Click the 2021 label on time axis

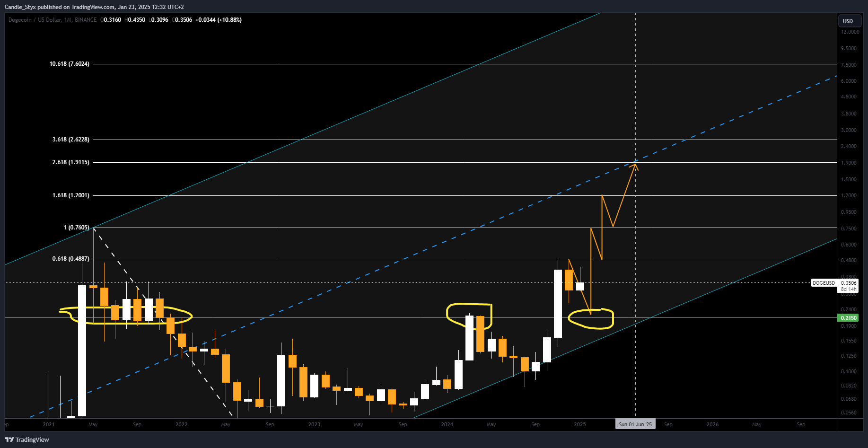(x=49, y=424)
